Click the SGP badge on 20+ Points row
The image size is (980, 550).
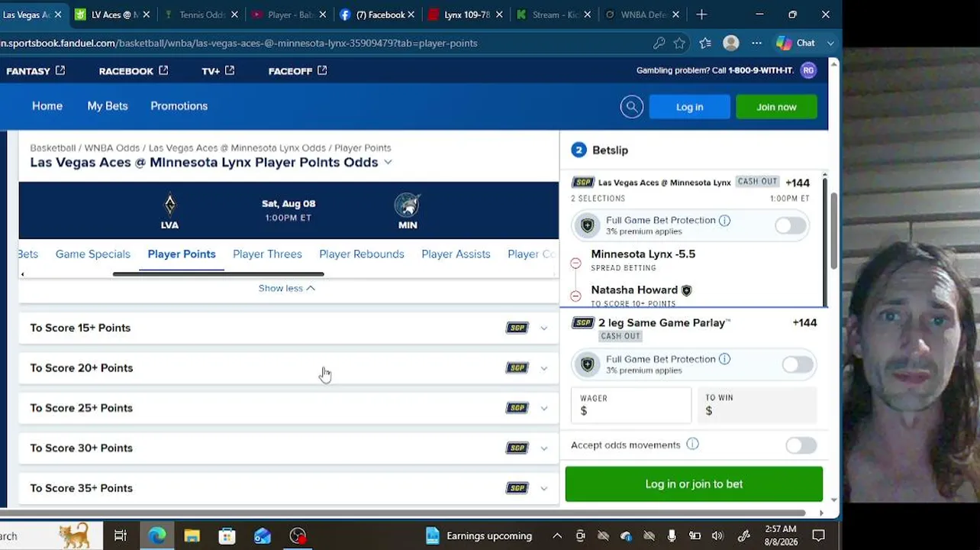point(517,367)
